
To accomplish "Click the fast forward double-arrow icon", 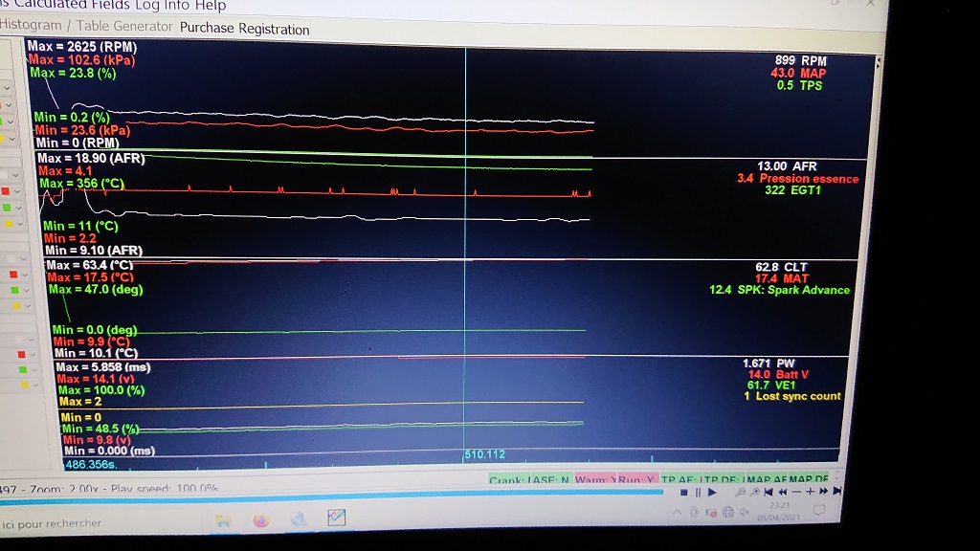I will point(824,491).
